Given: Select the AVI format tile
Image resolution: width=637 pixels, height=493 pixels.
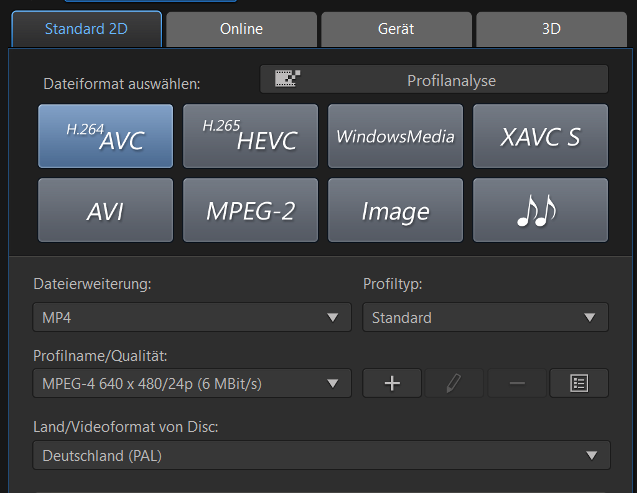Looking at the screenshot, I should pyautogui.click(x=106, y=210).
